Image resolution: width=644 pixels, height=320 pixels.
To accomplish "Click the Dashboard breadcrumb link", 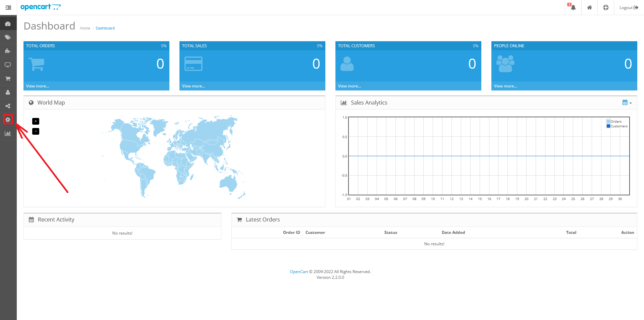I will (105, 28).
